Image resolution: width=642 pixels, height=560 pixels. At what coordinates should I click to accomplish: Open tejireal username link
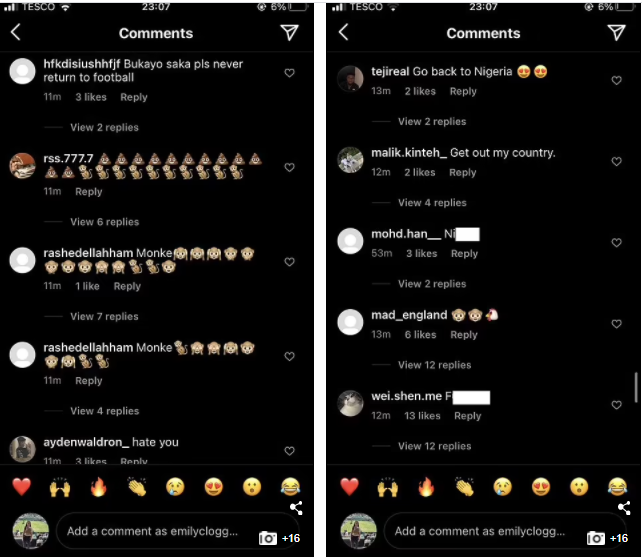click(x=390, y=72)
